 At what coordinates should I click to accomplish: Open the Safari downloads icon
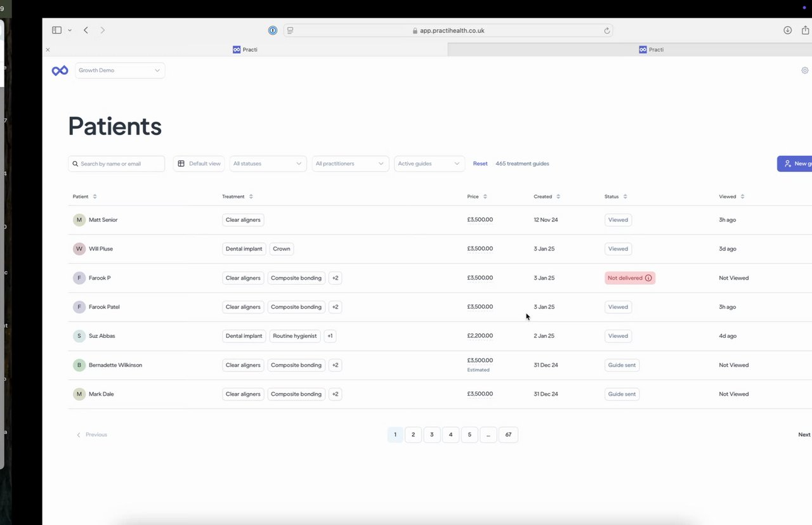click(787, 30)
